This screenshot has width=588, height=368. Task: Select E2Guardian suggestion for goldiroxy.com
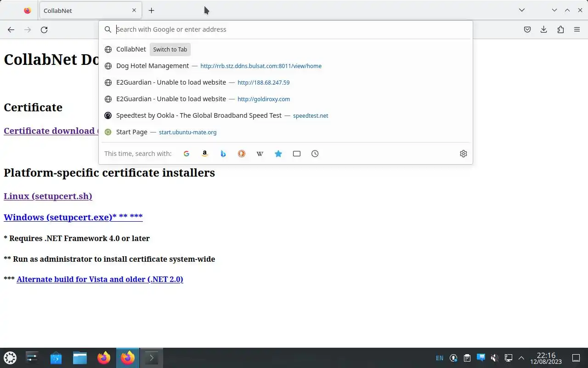(286, 99)
